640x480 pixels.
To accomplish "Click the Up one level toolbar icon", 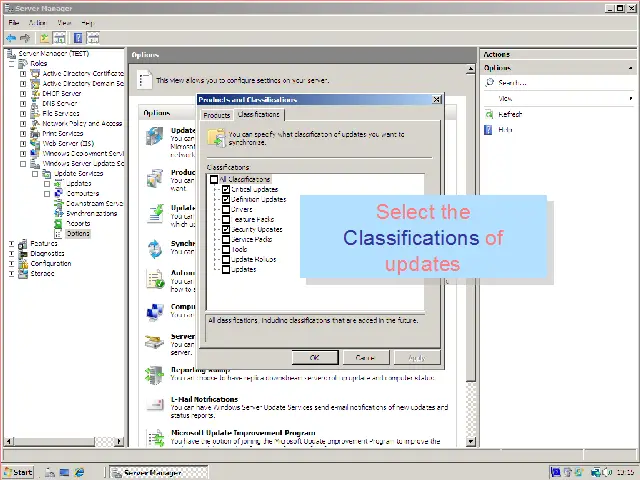I will pos(44,38).
